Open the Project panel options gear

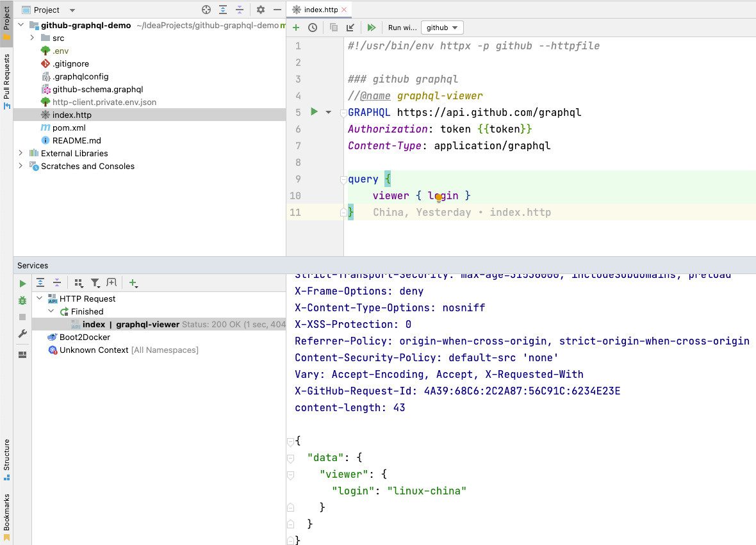(x=260, y=10)
